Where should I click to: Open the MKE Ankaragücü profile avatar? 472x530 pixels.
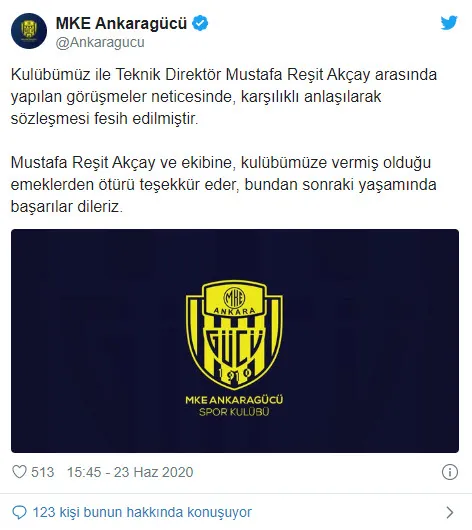[29, 31]
